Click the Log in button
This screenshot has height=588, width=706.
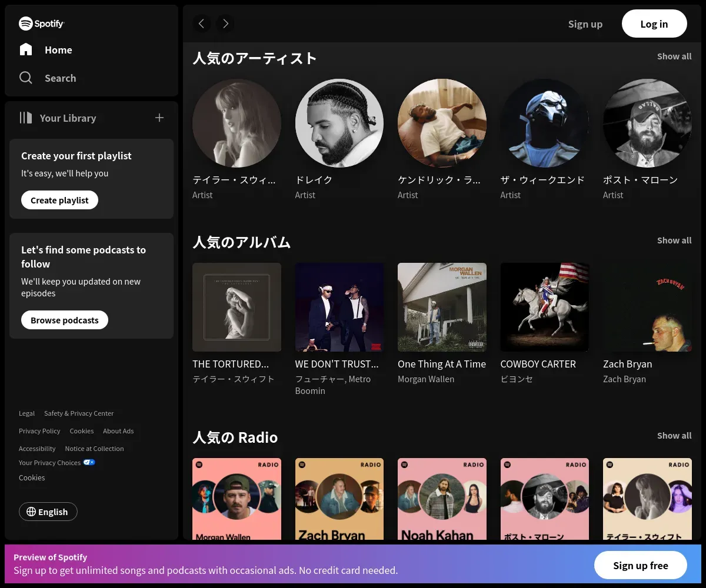[654, 24]
